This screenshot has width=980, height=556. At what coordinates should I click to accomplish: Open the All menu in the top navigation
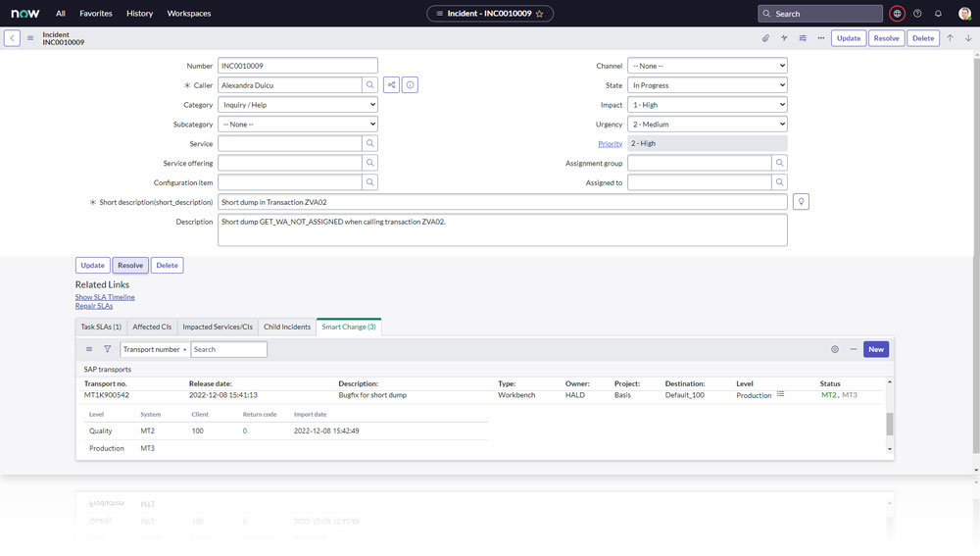pyautogui.click(x=61, y=13)
